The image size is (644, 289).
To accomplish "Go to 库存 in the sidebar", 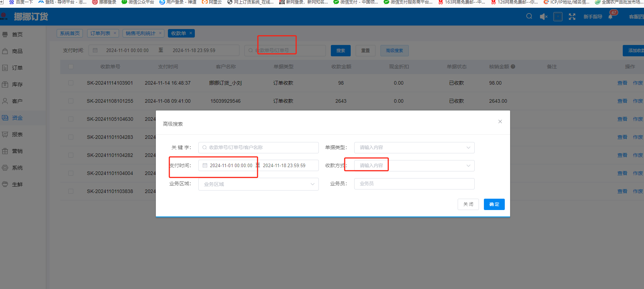I will click(17, 84).
